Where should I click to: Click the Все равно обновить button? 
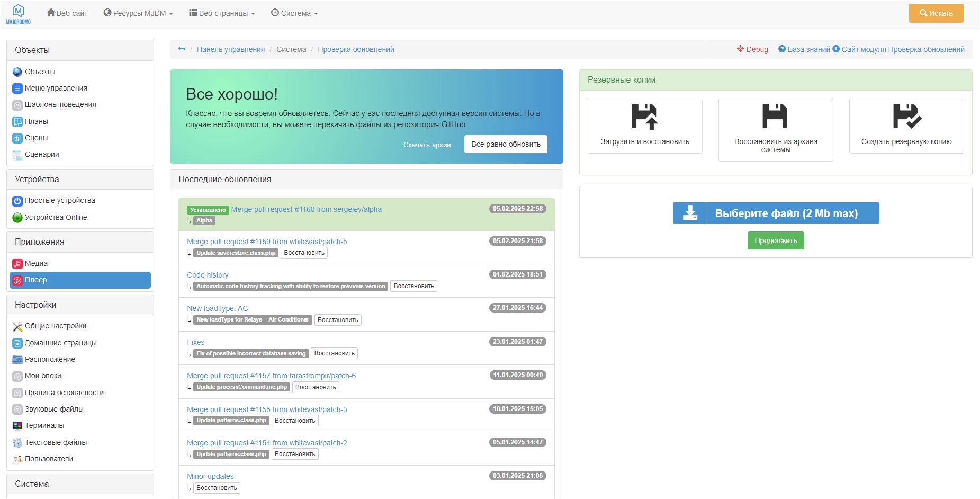(x=506, y=144)
